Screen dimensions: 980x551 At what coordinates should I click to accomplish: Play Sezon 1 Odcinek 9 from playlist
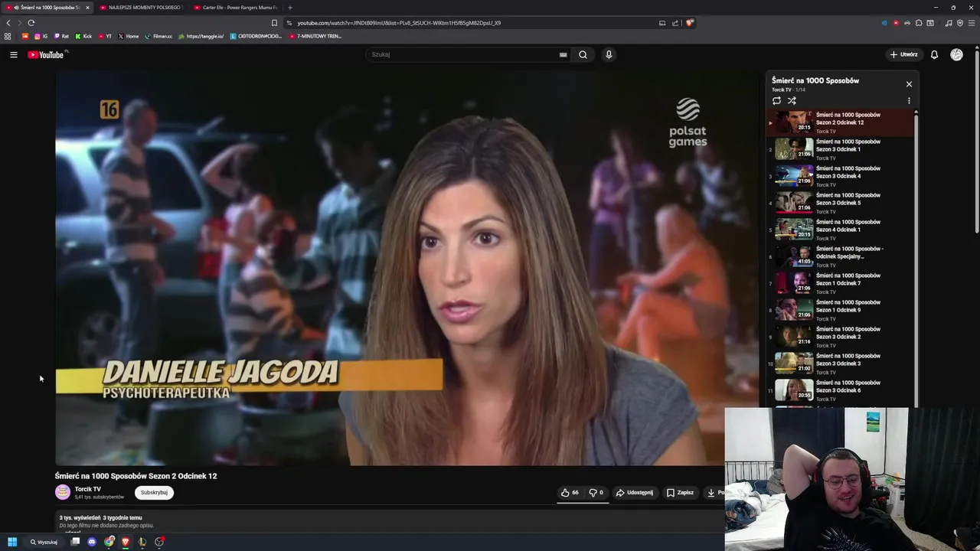pos(840,310)
